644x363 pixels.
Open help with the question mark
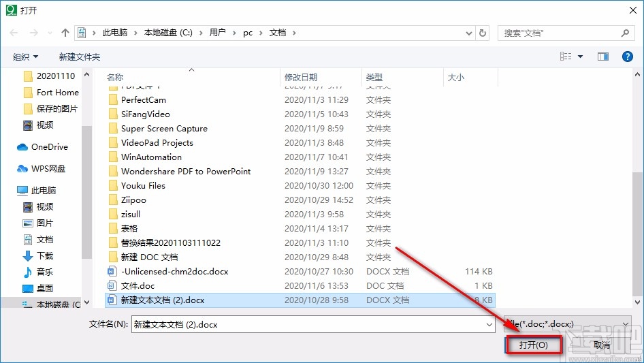coord(627,57)
